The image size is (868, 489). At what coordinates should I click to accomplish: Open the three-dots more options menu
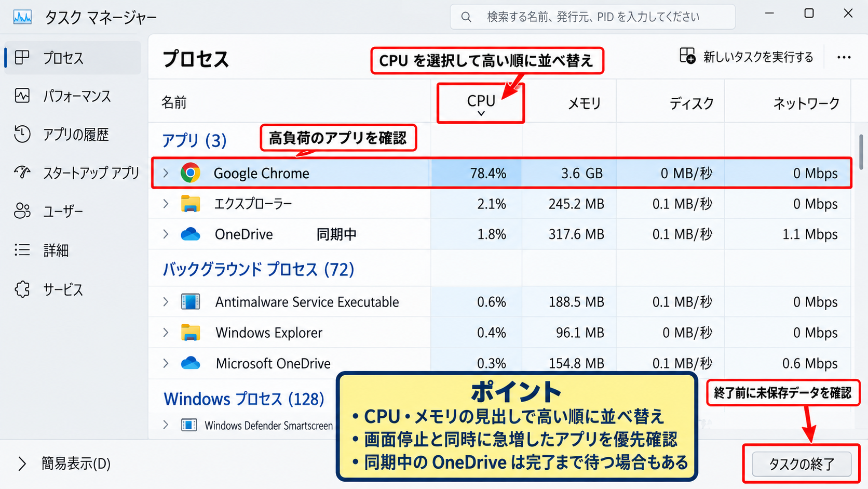click(844, 57)
